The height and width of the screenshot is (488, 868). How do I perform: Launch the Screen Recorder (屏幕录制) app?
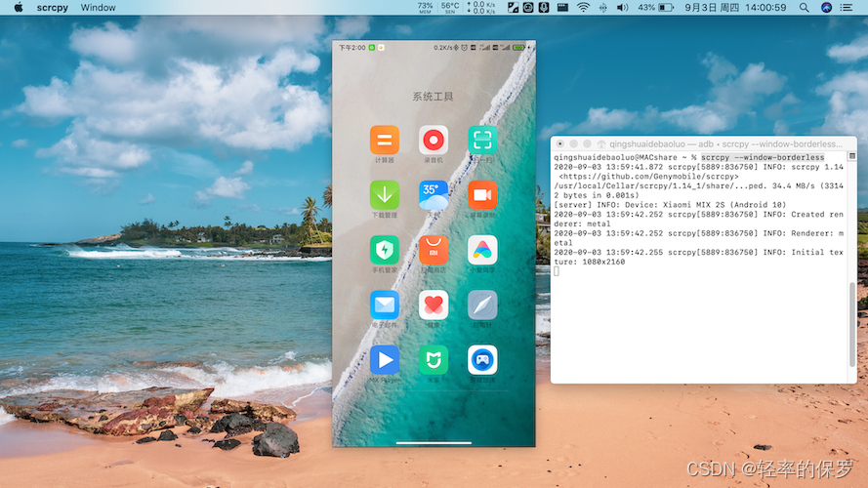(482, 195)
